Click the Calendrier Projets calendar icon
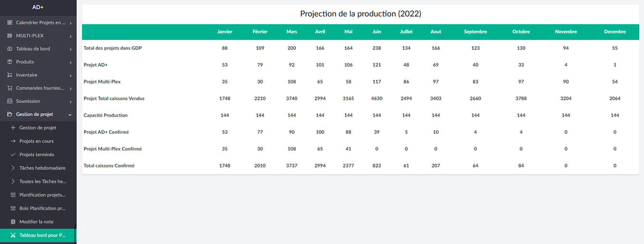The image size is (644, 244). click(10, 23)
